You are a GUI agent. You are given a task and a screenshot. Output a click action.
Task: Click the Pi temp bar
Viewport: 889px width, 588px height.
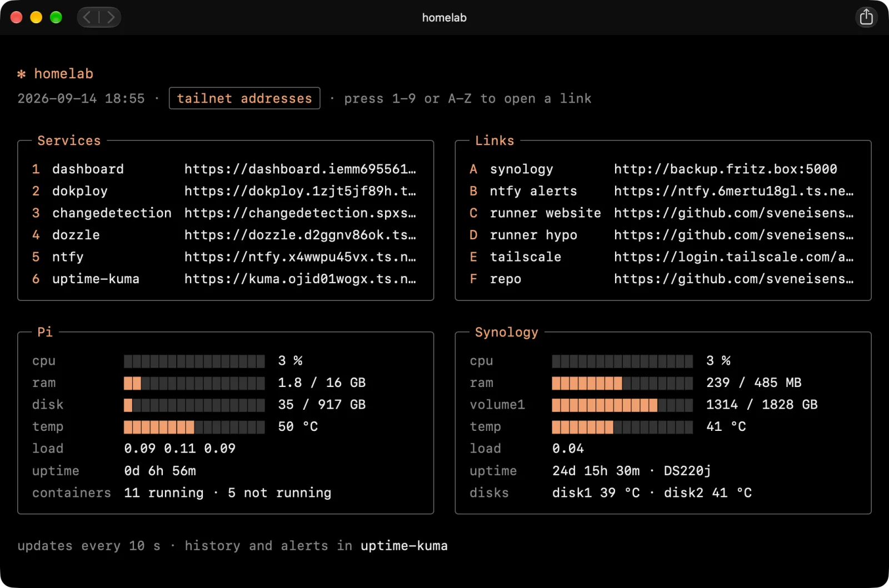click(194, 427)
